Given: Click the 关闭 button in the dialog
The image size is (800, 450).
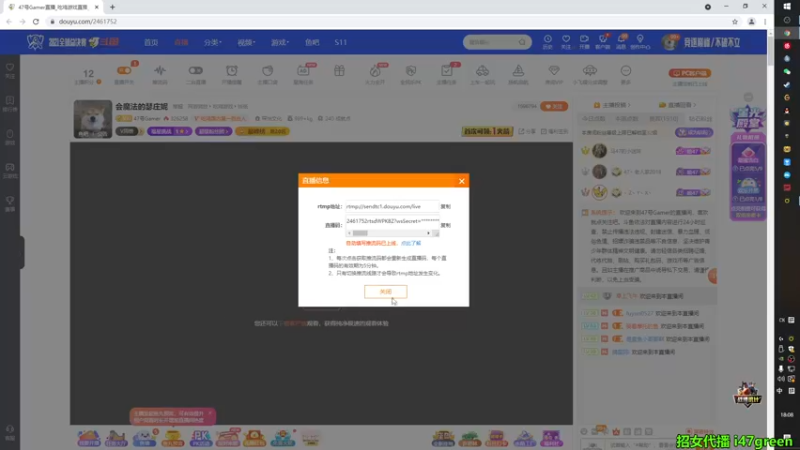Looking at the screenshot, I should coord(386,291).
